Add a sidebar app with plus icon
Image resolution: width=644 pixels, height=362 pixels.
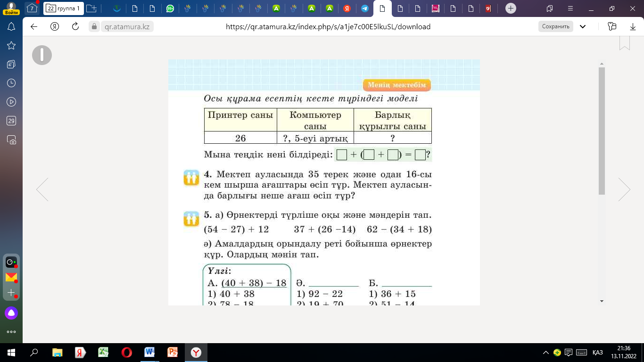tap(11, 293)
